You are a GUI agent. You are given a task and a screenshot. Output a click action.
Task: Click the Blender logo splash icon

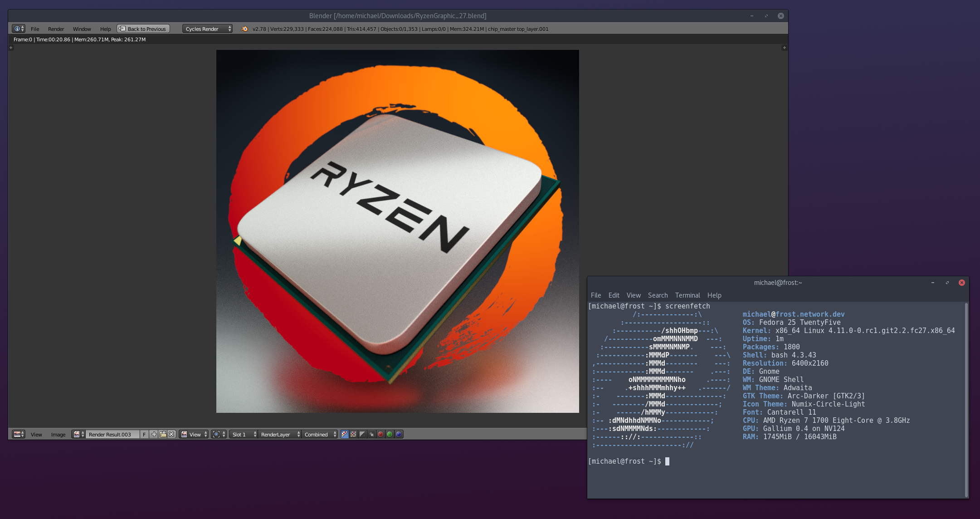click(x=244, y=29)
